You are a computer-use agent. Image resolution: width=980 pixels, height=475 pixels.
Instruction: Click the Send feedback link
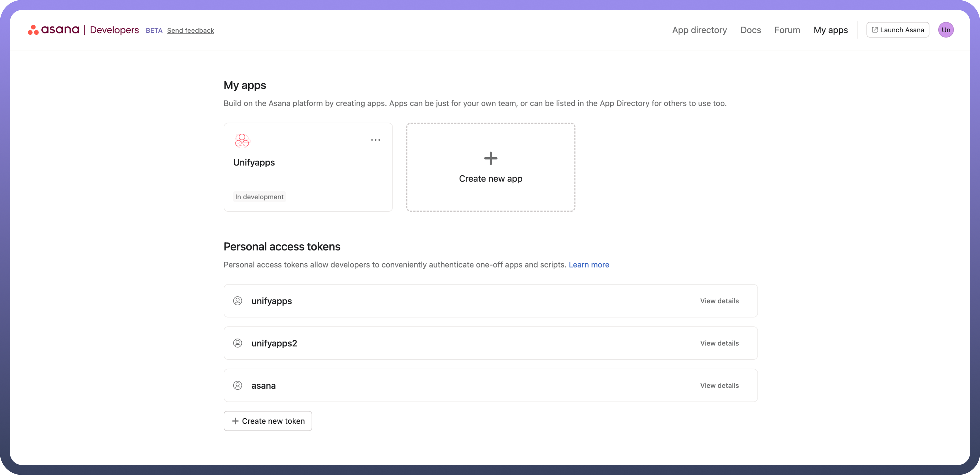pyautogui.click(x=190, y=30)
